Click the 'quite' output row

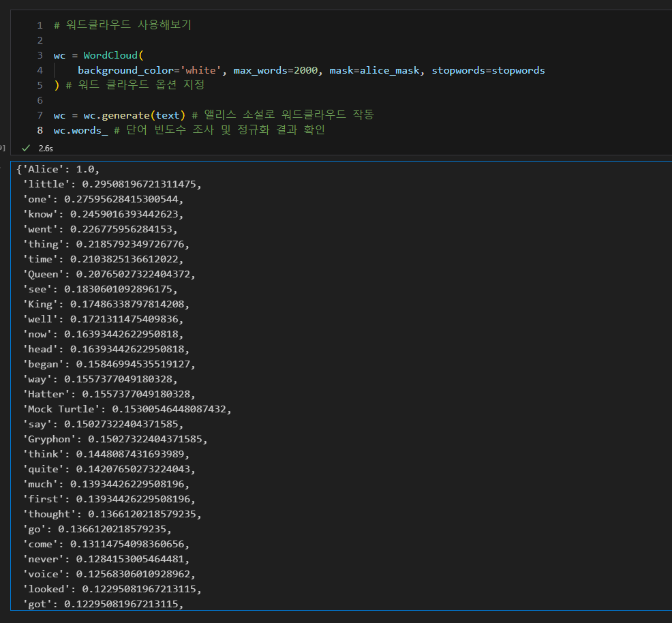[x=109, y=469]
